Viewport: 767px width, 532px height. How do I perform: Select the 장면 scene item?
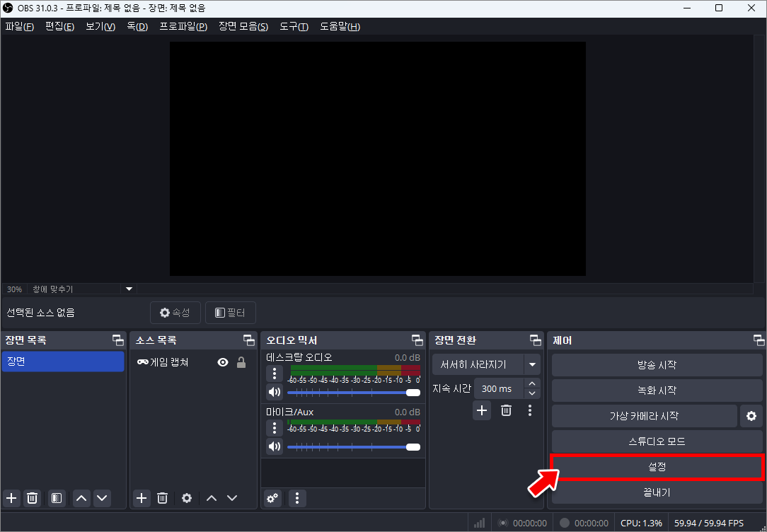(62, 362)
